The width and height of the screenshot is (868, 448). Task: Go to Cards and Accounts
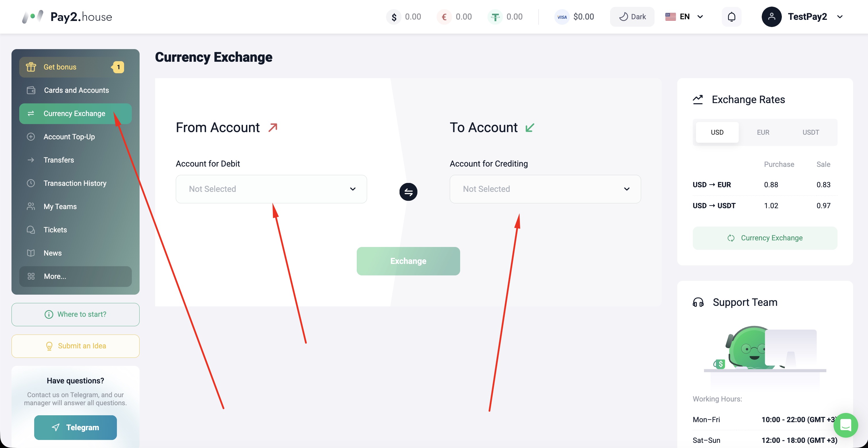point(76,90)
